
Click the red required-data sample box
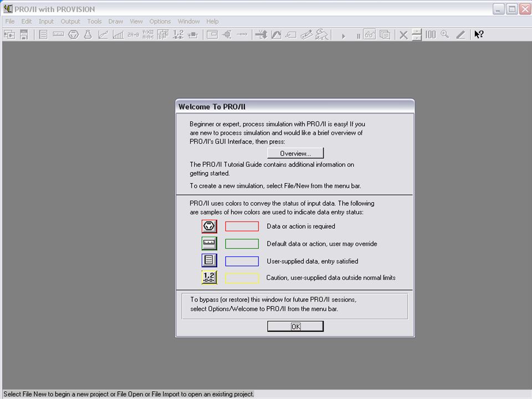[242, 226]
